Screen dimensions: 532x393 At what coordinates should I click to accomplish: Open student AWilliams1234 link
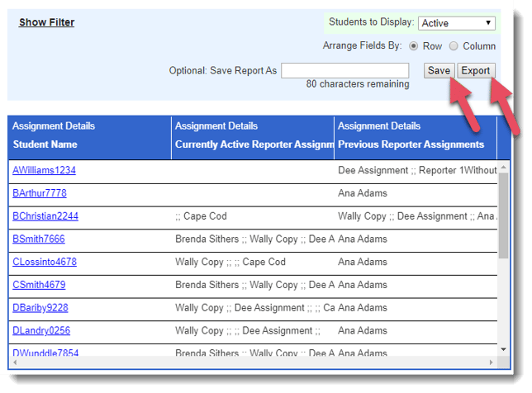[44, 170]
